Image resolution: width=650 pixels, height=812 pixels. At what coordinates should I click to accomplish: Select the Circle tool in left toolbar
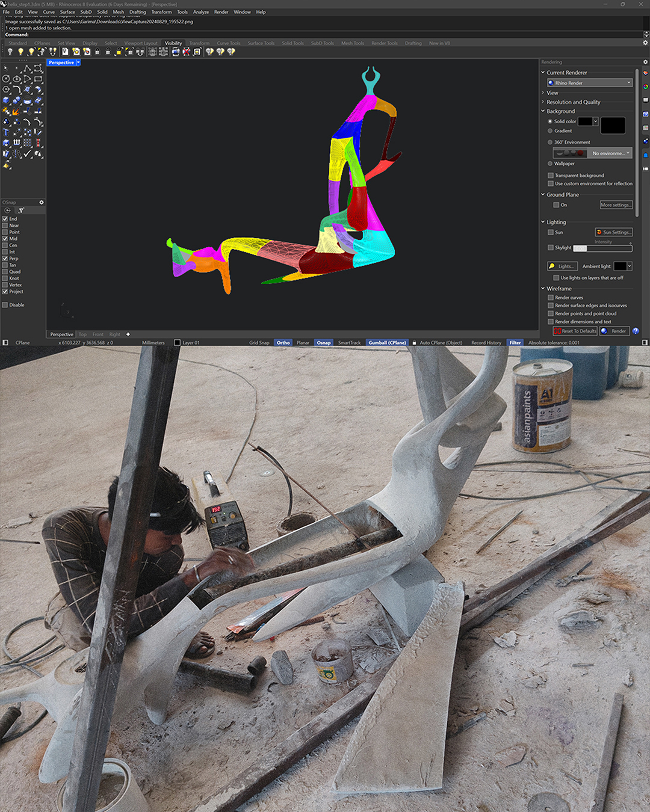tap(6, 79)
